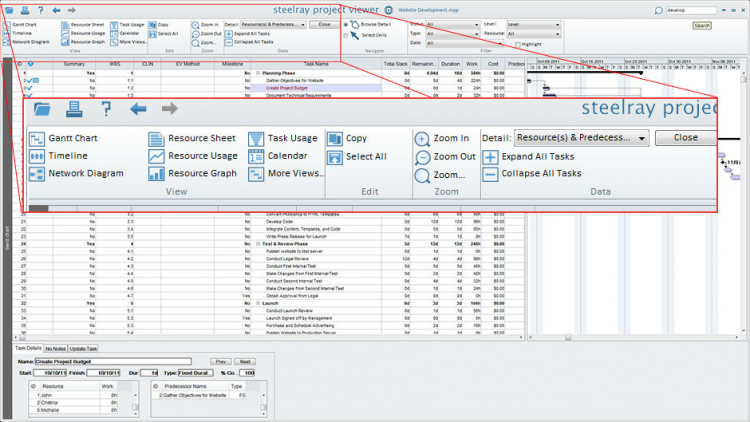Click the round icon beside Website Development.mpp
This screenshot has width=750, height=422.
(389, 10)
